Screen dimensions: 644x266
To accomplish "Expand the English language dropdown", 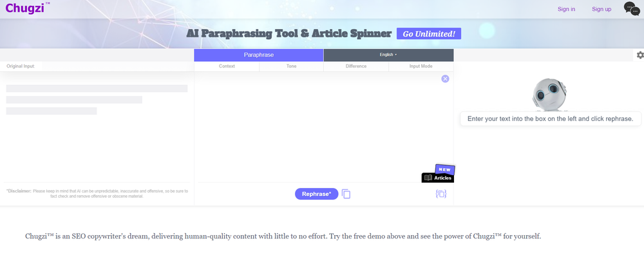I will tap(388, 55).
